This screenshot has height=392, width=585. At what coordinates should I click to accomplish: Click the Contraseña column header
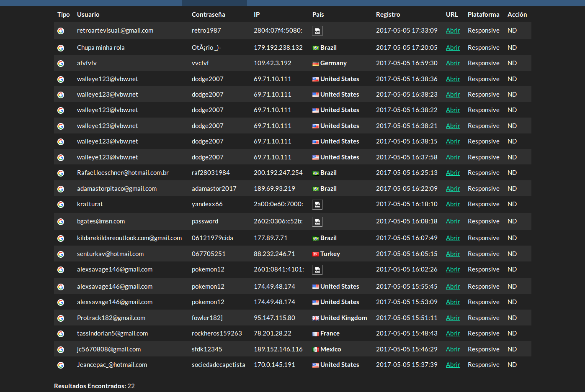[209, 15]
